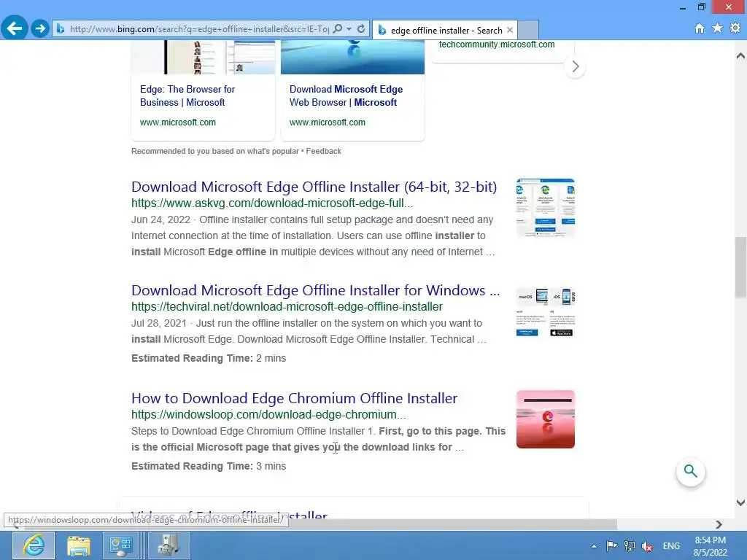Screen dimensions: 747x560
Task: Open the fourth taskbar app with server icon
Action: [169, 545]
